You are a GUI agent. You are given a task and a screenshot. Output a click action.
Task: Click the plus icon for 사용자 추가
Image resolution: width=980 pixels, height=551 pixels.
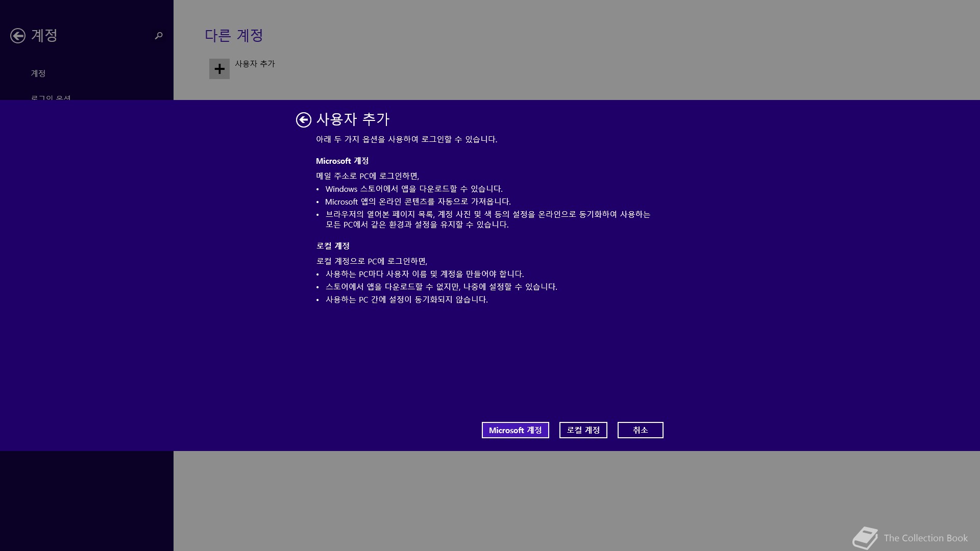click(219, 69)
